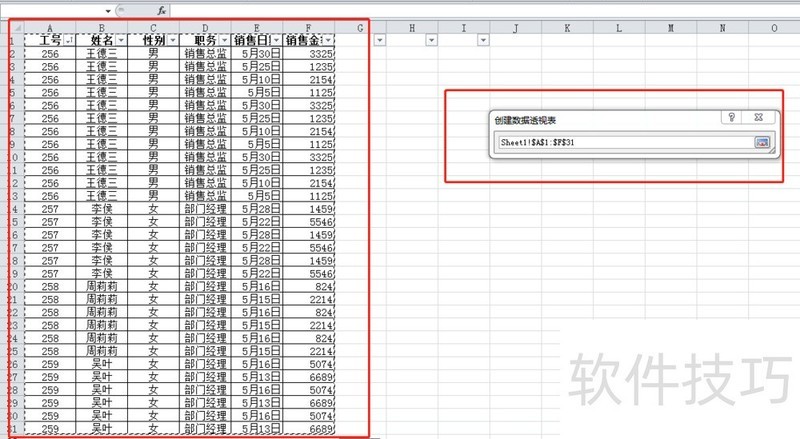Open the filter dropdown in column I
The image size is (800, 439).
coord(483,40)
